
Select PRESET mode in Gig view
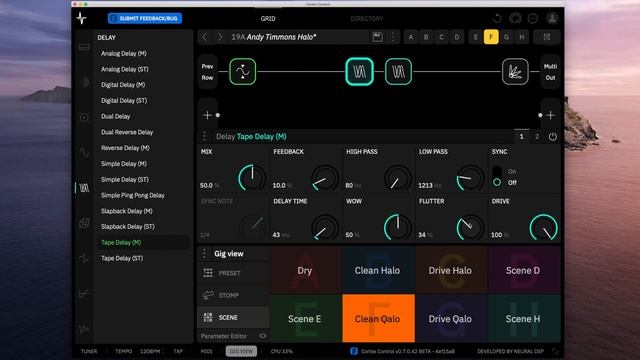click(x=233, y=273)
